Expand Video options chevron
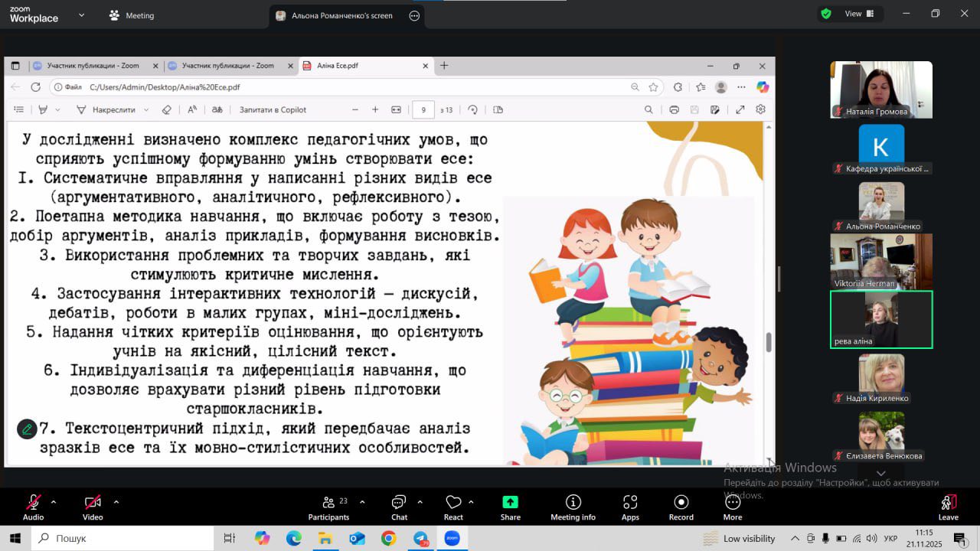Image resolution: width=980 pixels, height=551 pixels. click(x=116, y=502)
